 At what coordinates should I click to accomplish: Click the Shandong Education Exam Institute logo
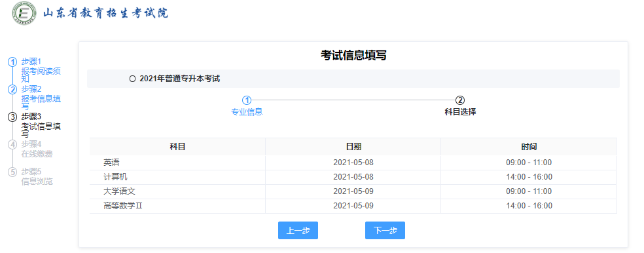(x=24, y=13)
